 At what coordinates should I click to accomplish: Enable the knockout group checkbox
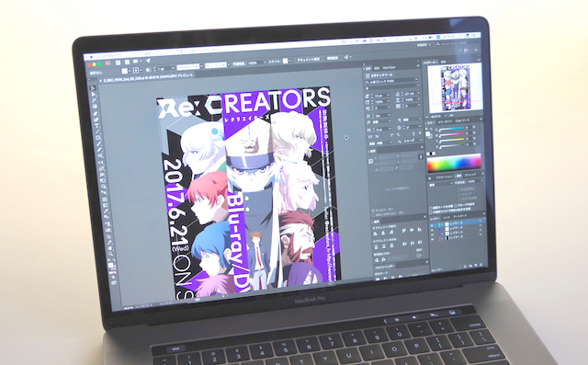click(x=456, y=206)
